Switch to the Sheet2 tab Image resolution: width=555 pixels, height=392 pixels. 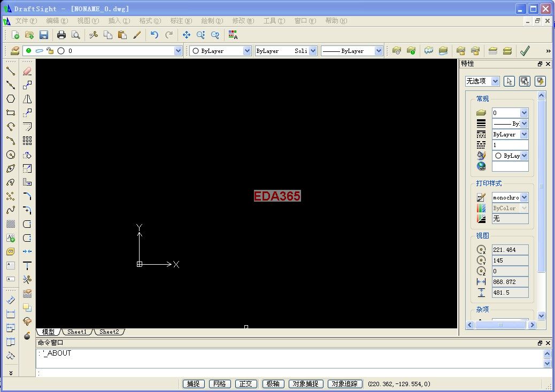pyautogui.click(x=109, y=332)
